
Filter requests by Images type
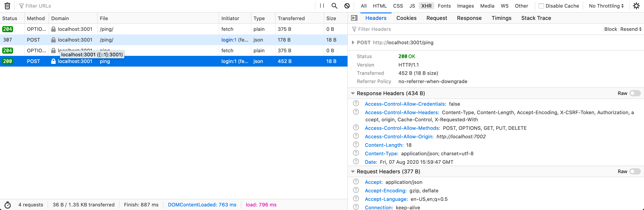pyautogui.click(x=465, y=6)
